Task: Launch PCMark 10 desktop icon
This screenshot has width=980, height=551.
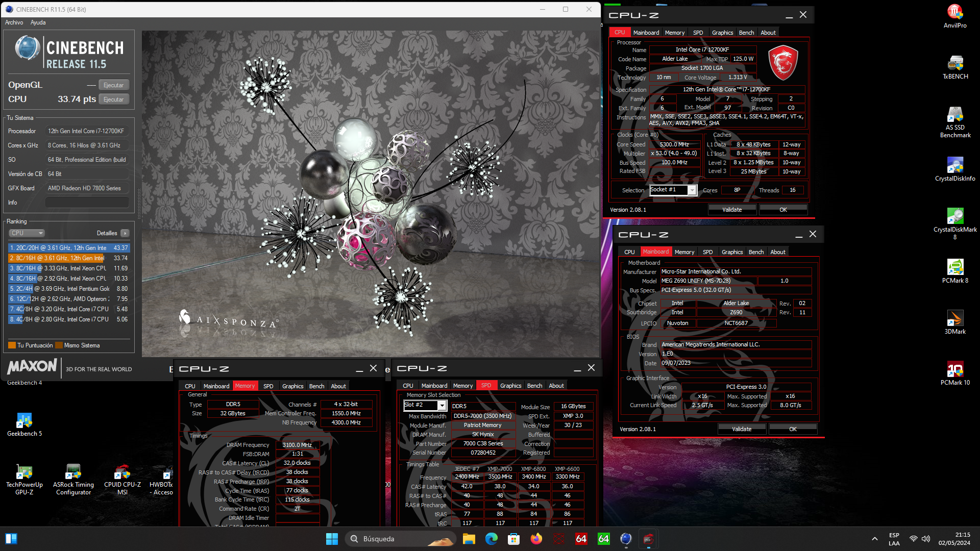Action: click(954, 373)
